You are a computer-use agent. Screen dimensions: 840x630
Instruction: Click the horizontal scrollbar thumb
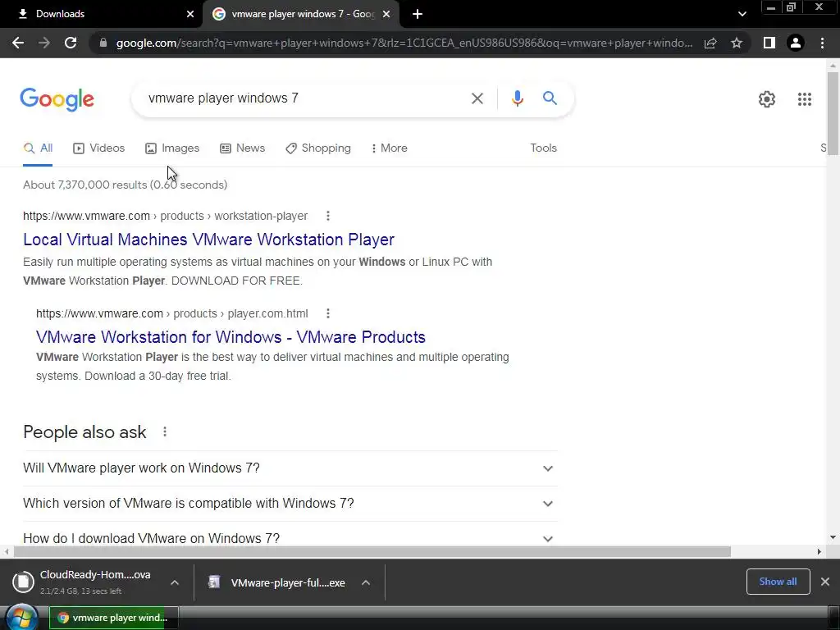click(372, 552)
